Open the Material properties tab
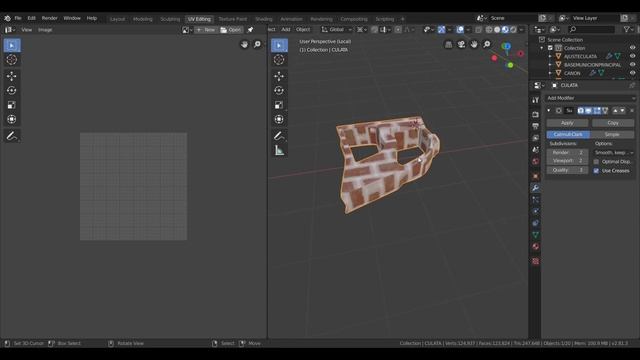 point(536,247)
